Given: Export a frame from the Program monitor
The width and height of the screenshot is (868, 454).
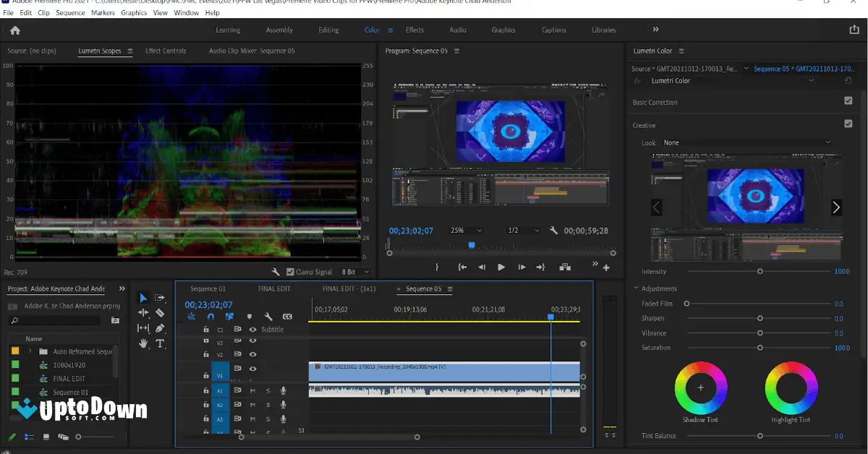Looking at the screenshot, I should click(x=565, y=266).
